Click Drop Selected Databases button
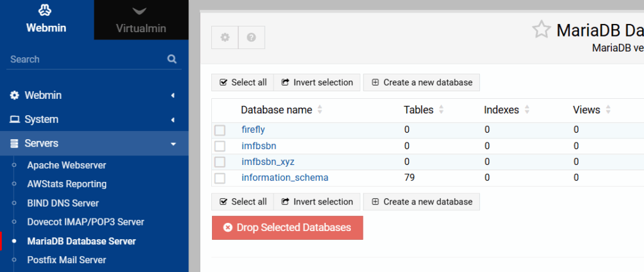Image resolution: width=644 pixels, height=272 pixels. click(x=287, y=228)
